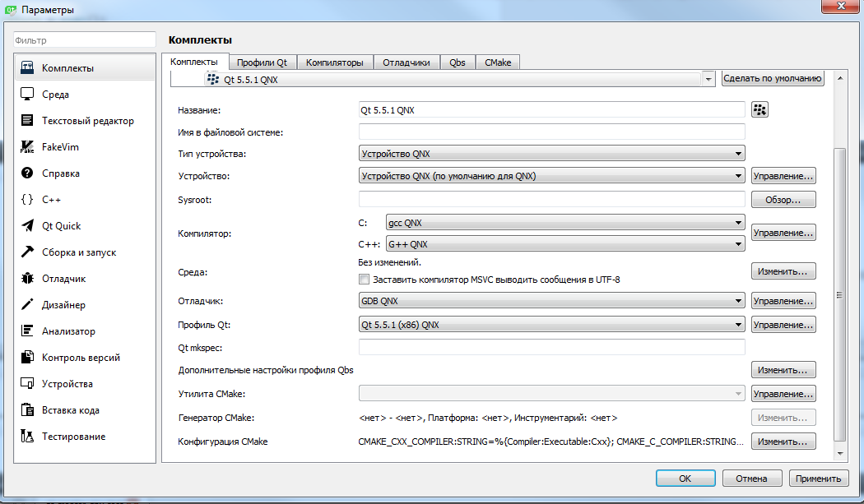Click Управление button for Профиль Qt
Viewport: 864px width, 504px height.
783,325
